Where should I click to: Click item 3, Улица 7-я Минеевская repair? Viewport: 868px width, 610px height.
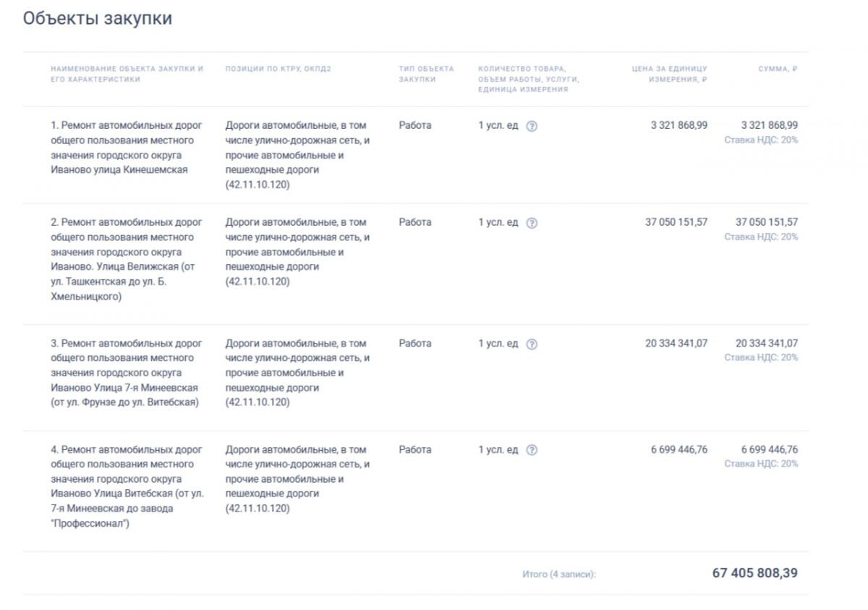[127, 373]
